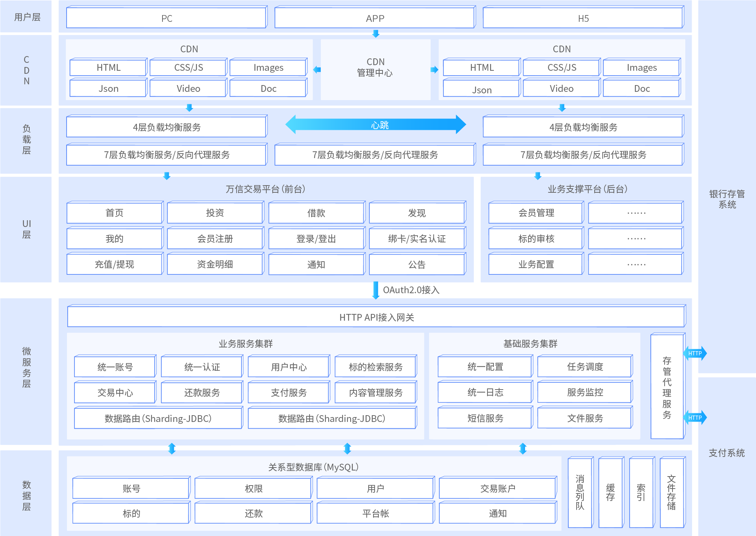756x536 pixels.
Task: Click the 存管代理服务 vertical box
Action: pyautogui.click(x=666, y=387)
